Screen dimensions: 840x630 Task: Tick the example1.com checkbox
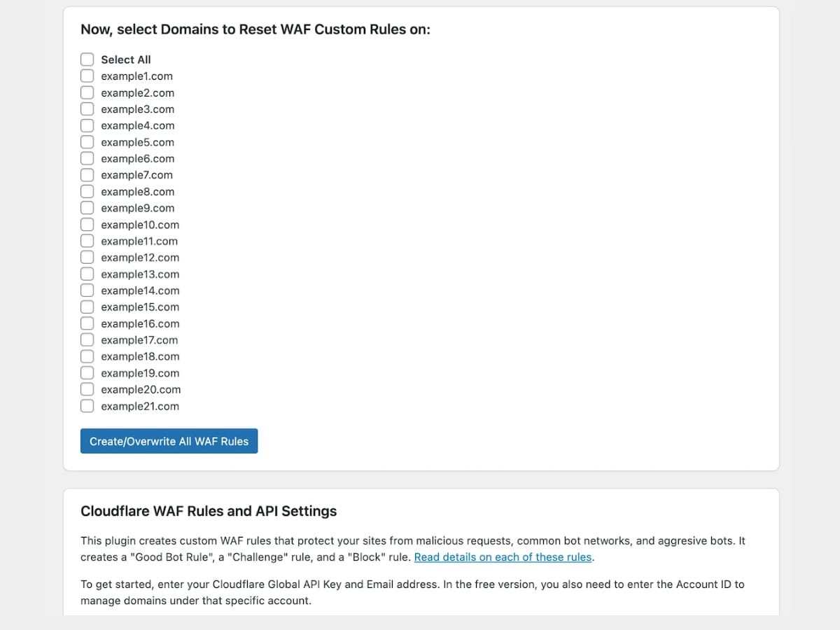pos(87,76)
